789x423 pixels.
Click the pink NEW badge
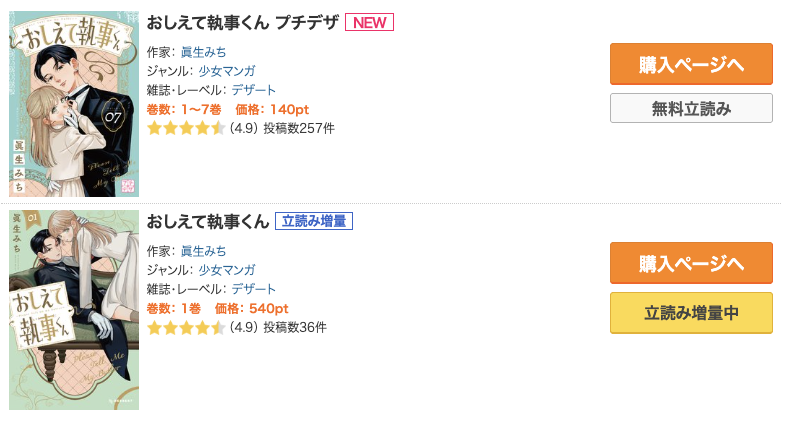[370, 22]
